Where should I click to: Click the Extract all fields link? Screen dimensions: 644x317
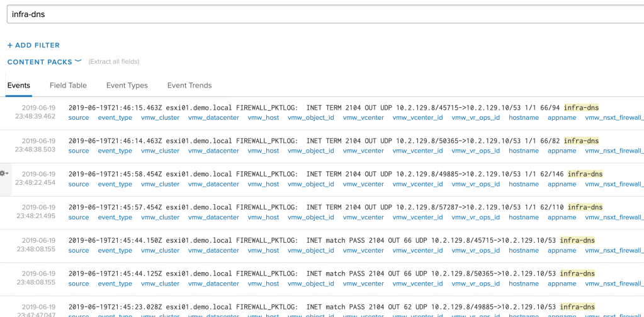pyautogui.click(x=113, y=62)
